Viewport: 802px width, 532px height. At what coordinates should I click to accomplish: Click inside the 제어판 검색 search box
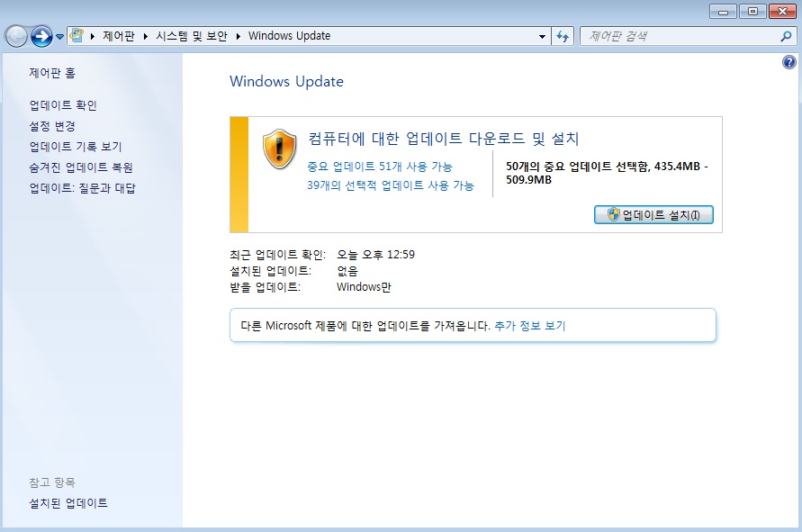click(680, 36)
